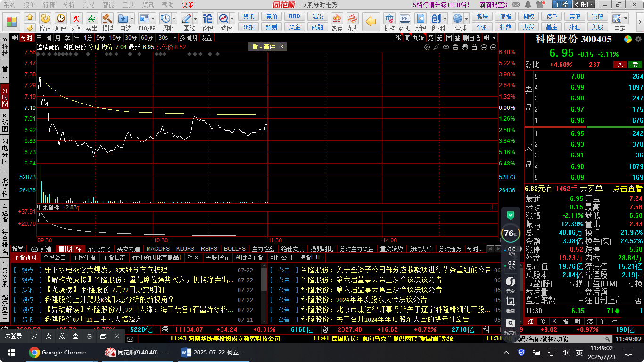
Task: Click the large orange back arrow
Action: point(372,21)
